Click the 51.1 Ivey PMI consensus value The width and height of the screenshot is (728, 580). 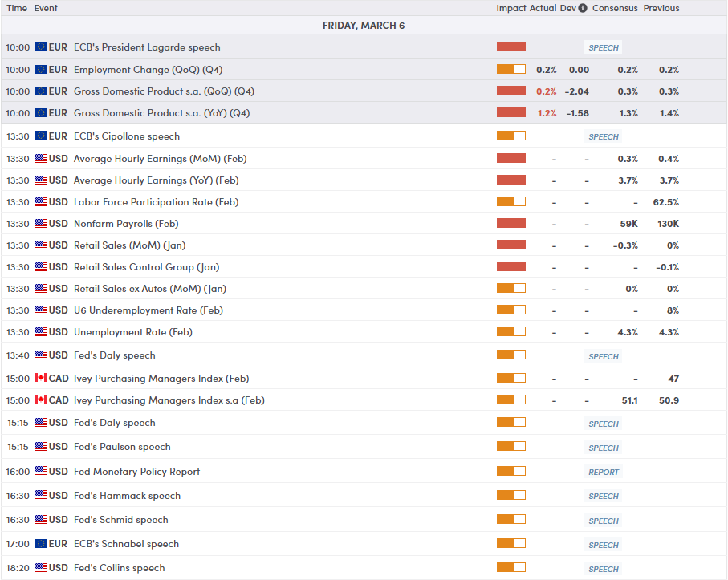(629, 400)
